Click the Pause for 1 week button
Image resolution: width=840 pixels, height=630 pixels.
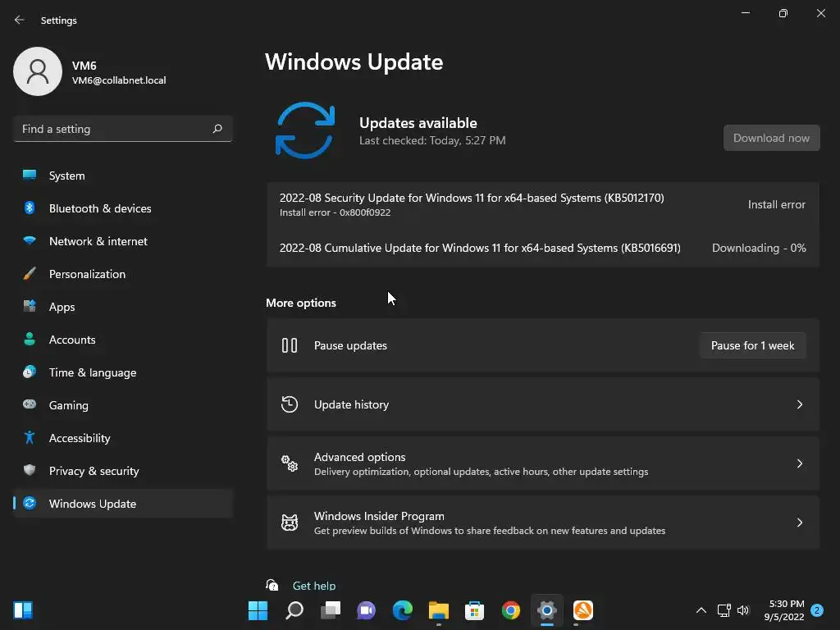(753, 345)
